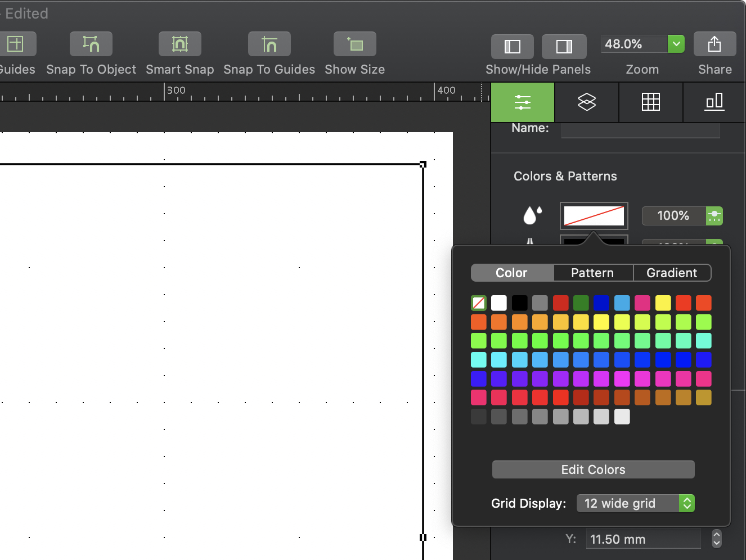The width and height of the screenshot is (746, 560).
Task: Toggle the left panel visibility
Action: click(x=512, y=46)
